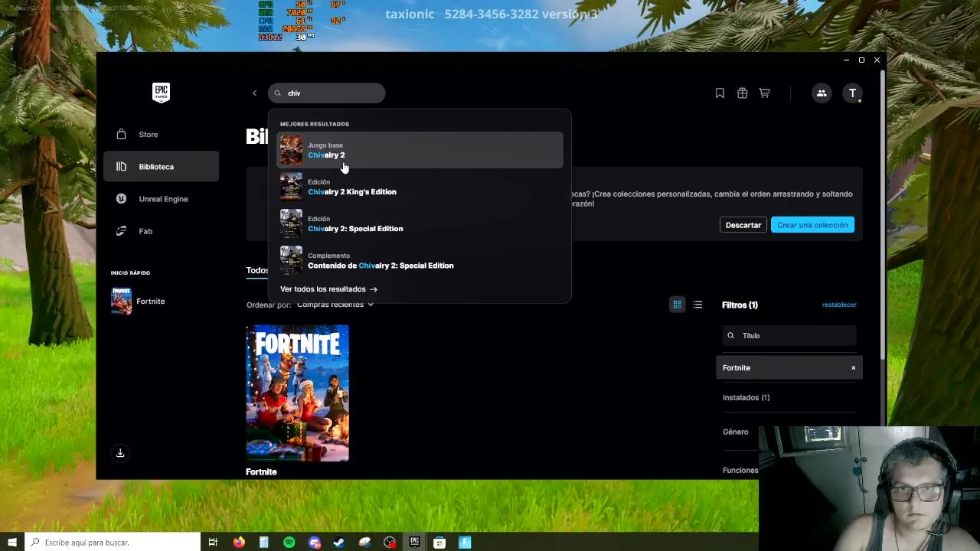The width and height of the screenshot is (980, 551).
Task: Open Steam from the taskbar
Action: click(339, 542)
